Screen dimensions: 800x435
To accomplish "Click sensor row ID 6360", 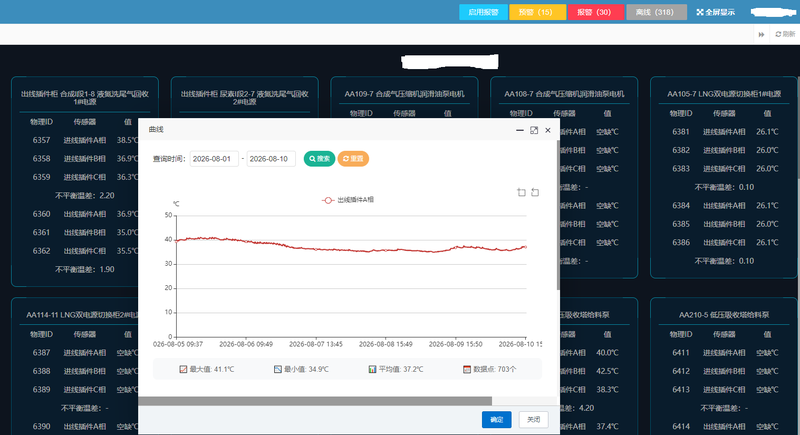I will pyautogui.click(x=41, y=214).
